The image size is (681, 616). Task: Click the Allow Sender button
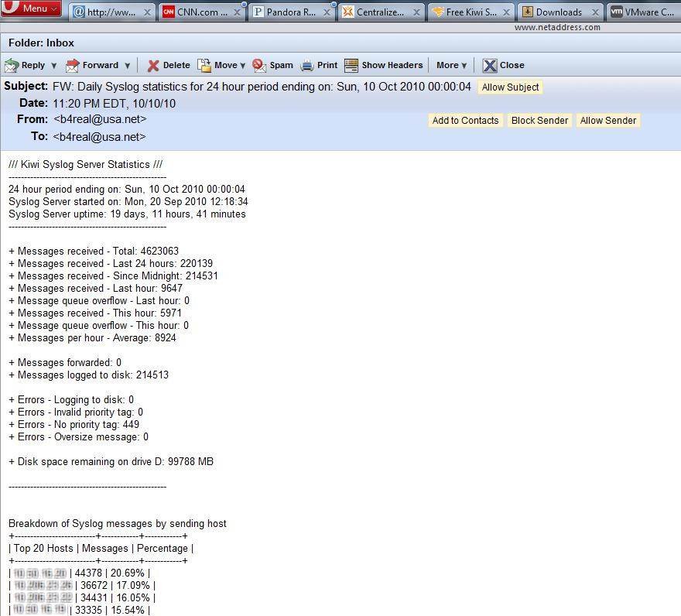tap(608, 121)
